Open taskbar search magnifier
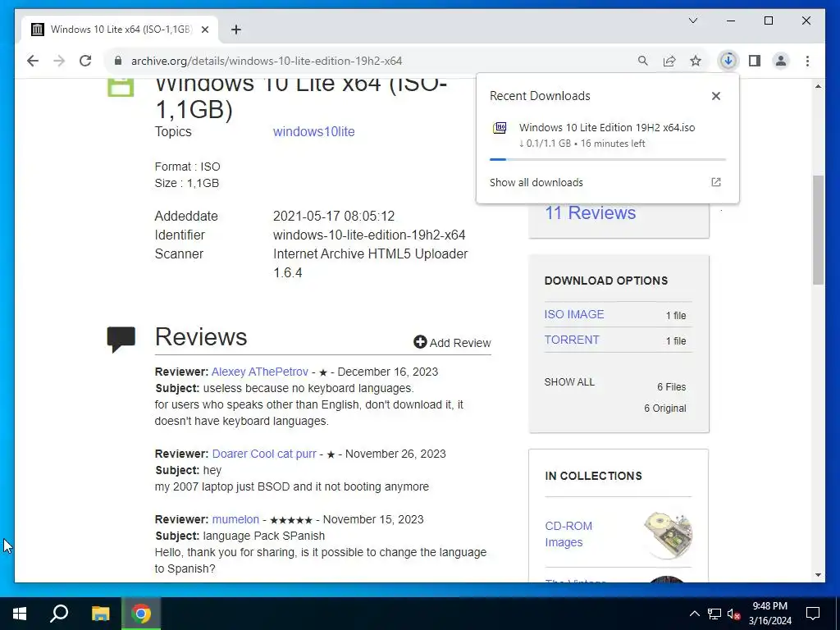 (x=59, y=614)
